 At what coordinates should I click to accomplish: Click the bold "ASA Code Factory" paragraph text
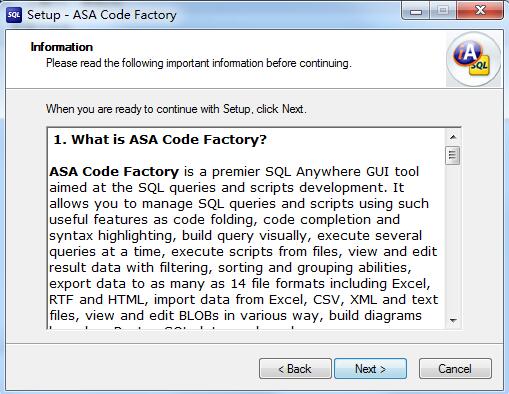click(114, 172)
